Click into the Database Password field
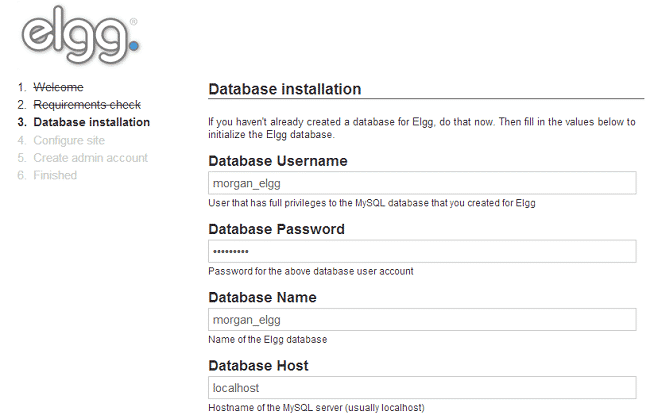Screen dimensions: 650x415 coord(422,251)
